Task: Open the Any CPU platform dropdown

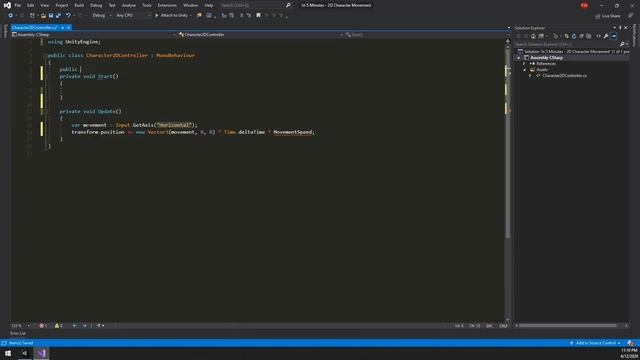Action: [133, 16]
